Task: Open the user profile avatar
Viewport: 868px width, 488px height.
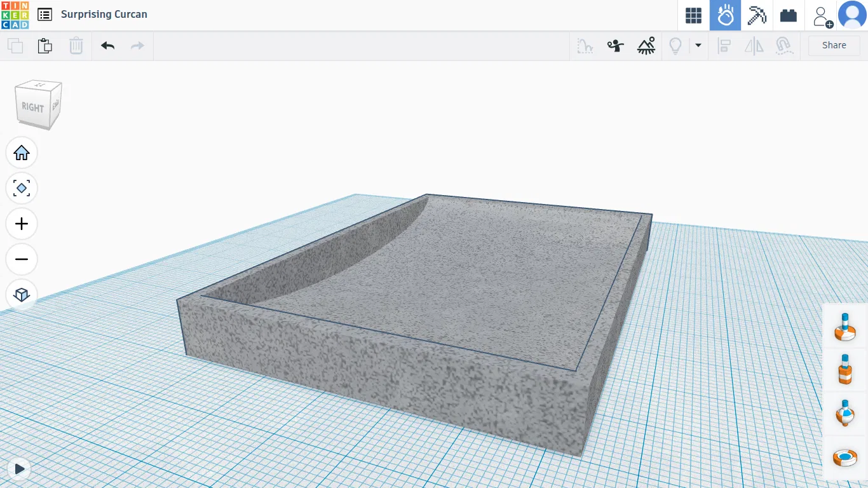Action: (852, 15)
